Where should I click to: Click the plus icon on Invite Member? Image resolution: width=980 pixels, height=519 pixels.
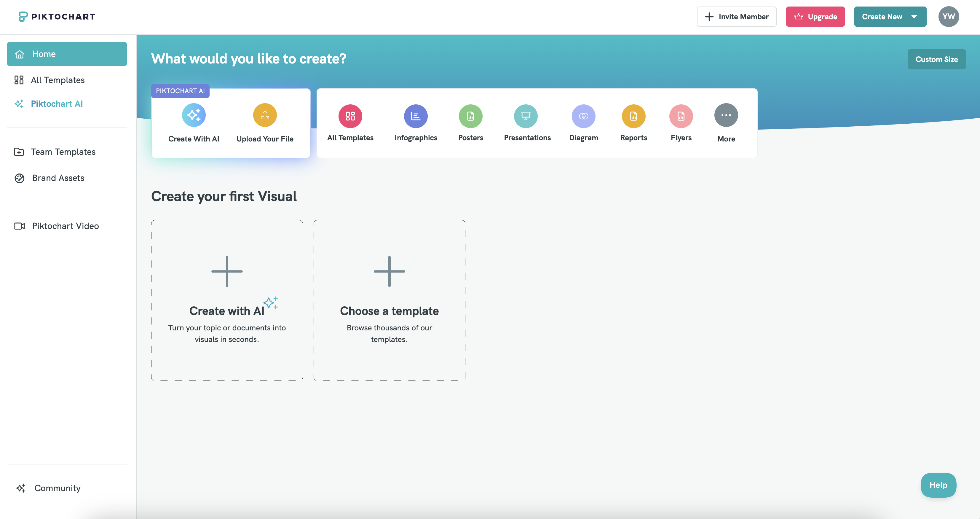(x=709, y=17)
